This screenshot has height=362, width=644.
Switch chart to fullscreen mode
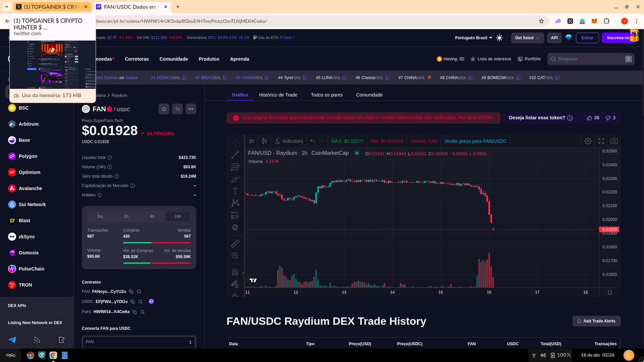pyautogui.click(x=601, y=141)
